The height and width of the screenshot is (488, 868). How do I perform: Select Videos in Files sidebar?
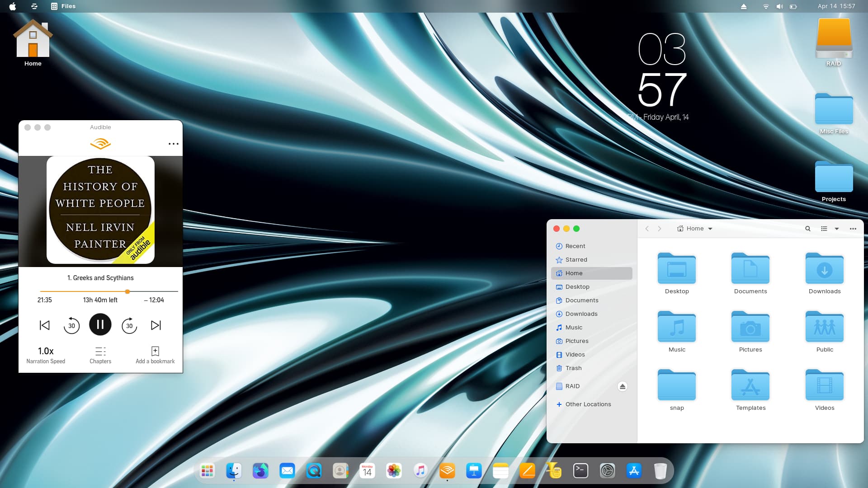click(x=591, y=355)
